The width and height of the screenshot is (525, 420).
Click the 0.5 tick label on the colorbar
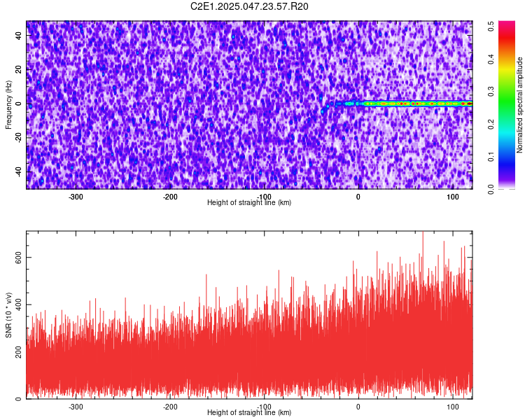point(491,26)
